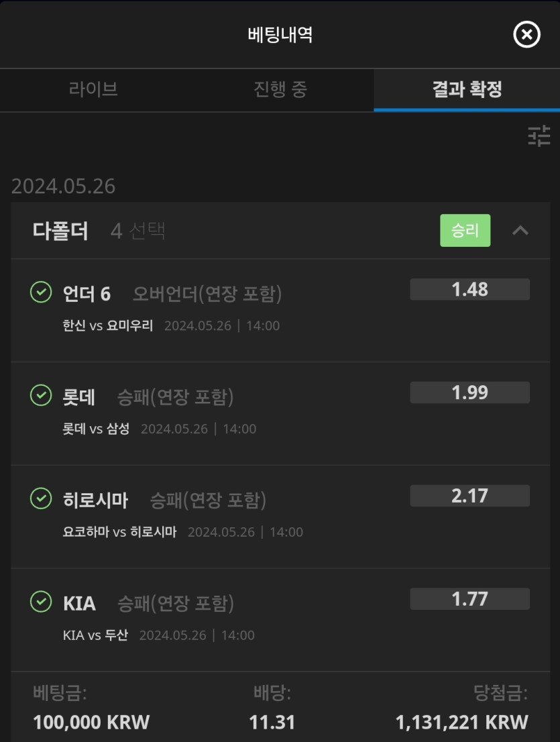Click the 1.48 odds box
560x742 pixels.
469,290
